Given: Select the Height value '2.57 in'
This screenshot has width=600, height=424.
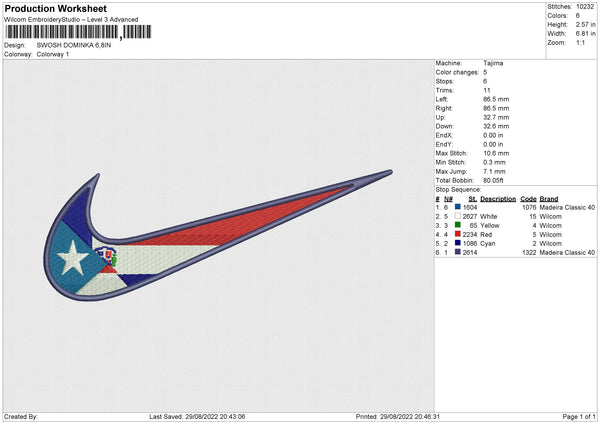Looking at the screenshot, I should click(585, 24).
